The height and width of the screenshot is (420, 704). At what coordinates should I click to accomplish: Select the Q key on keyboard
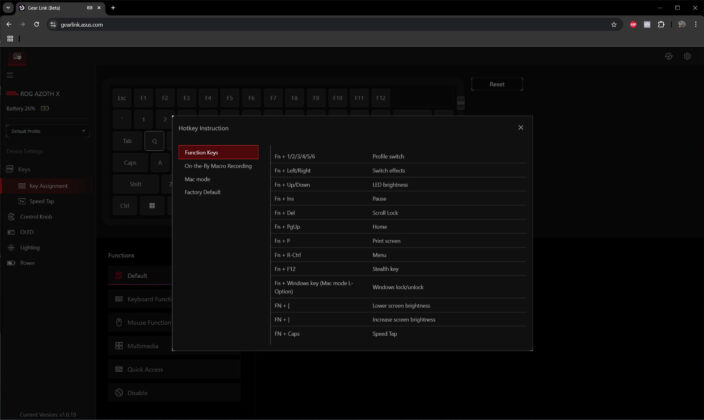(x=154, y=141)
